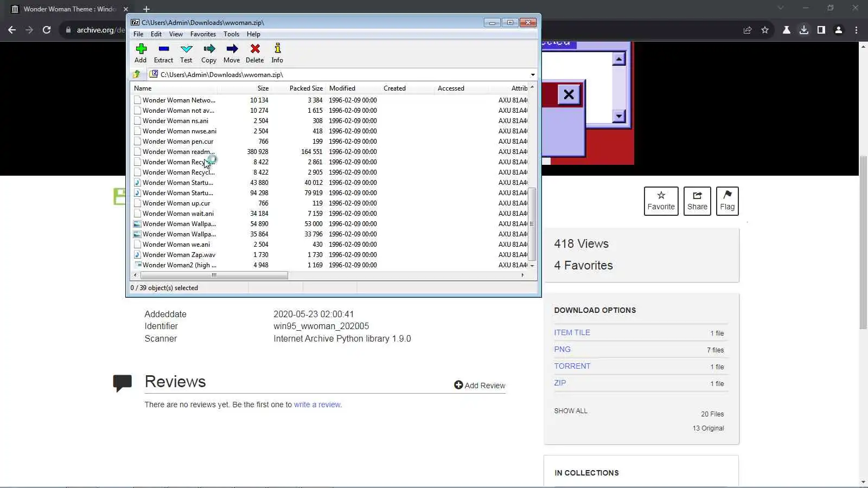Open the View menu
Viewport: 868px width, 488px height.
176,34
